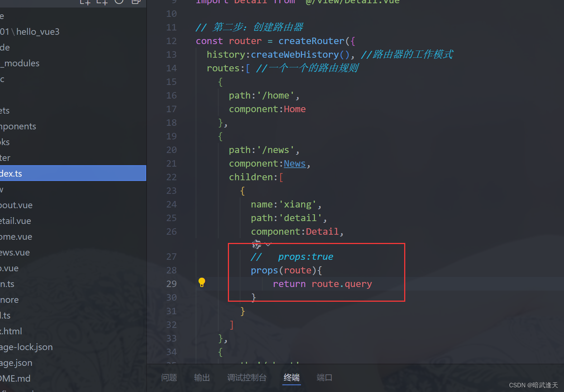This screenshot has width=564, height=392.
Task: Click line number 29 in the gutter
Action: [x=171, y=284]
